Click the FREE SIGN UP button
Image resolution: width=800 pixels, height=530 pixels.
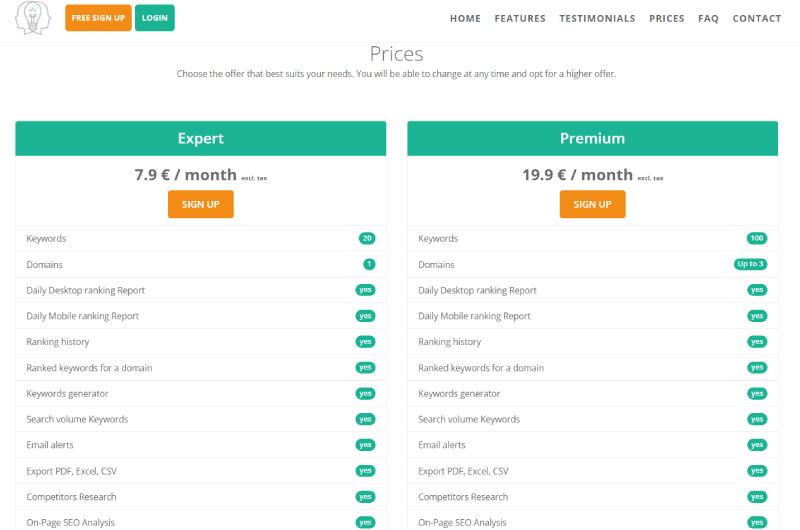coord(98,18)
